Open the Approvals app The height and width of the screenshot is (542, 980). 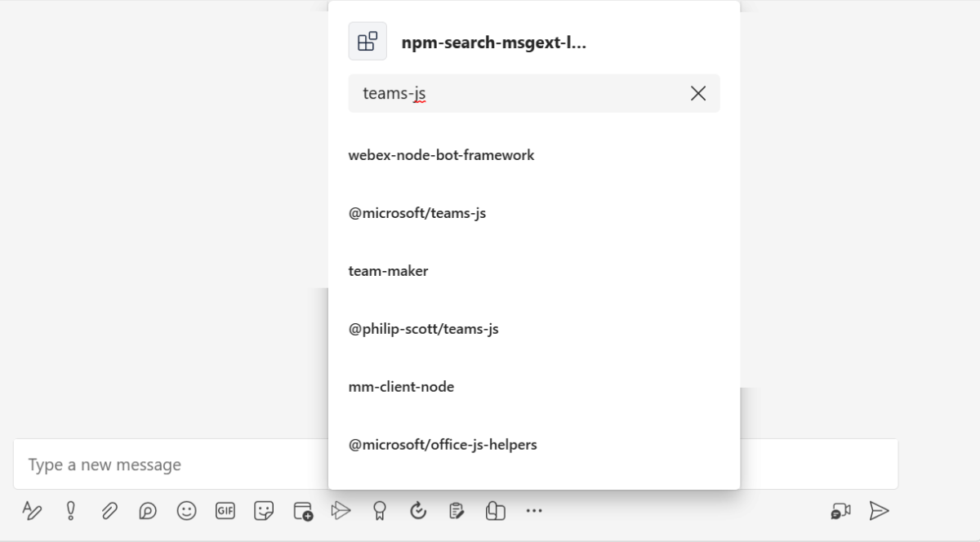click(x=457, y=510)
